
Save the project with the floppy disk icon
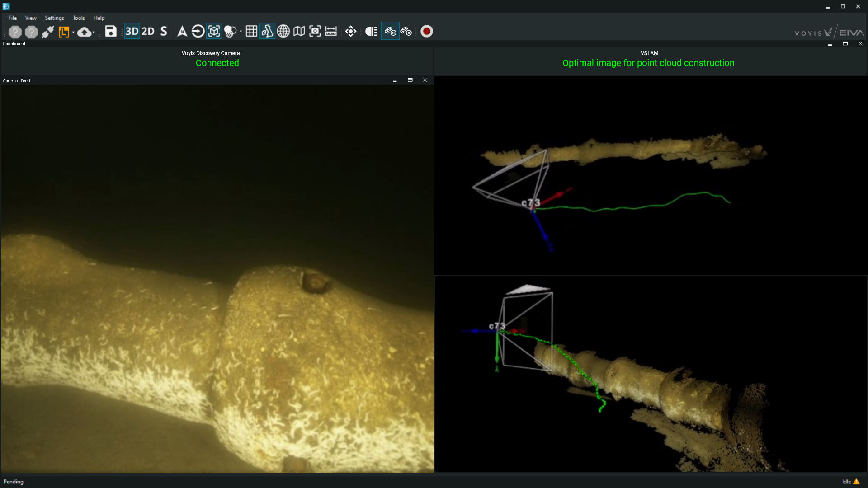pos(110,31)
